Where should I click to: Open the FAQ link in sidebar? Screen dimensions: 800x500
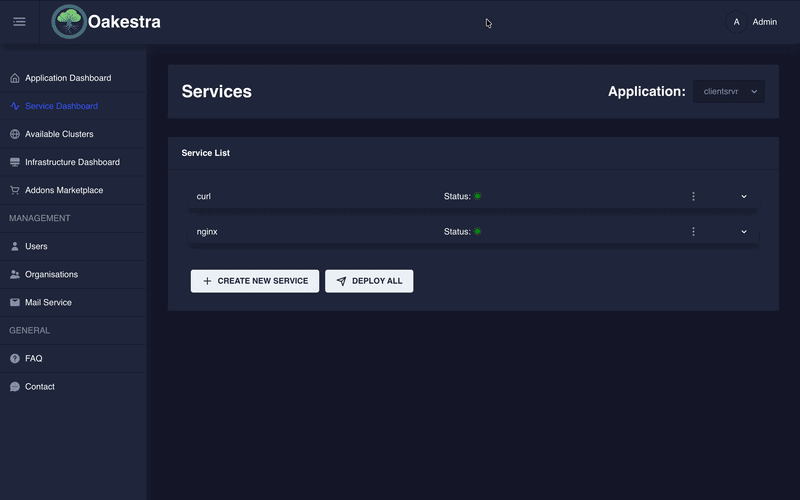(x=33, y=358)
